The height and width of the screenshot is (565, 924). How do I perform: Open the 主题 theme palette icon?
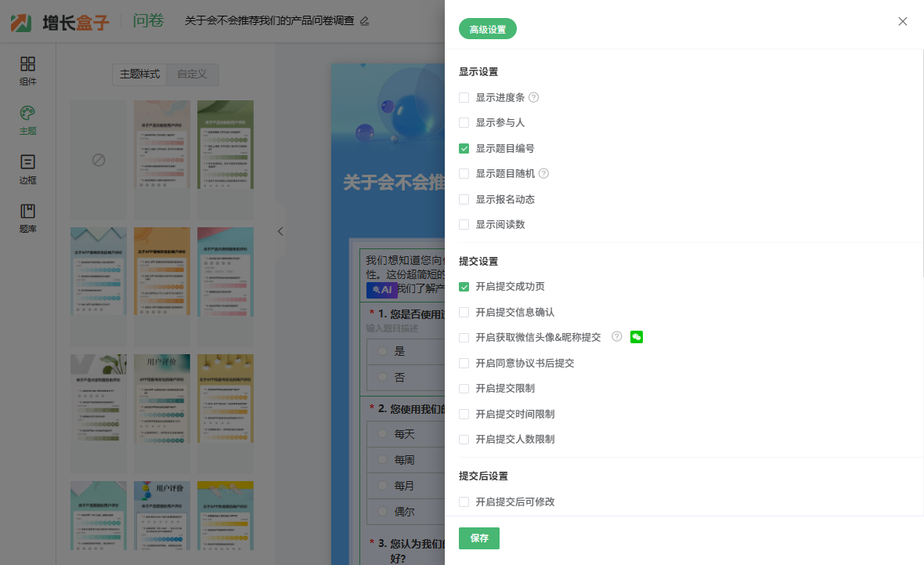click(27, 114)
